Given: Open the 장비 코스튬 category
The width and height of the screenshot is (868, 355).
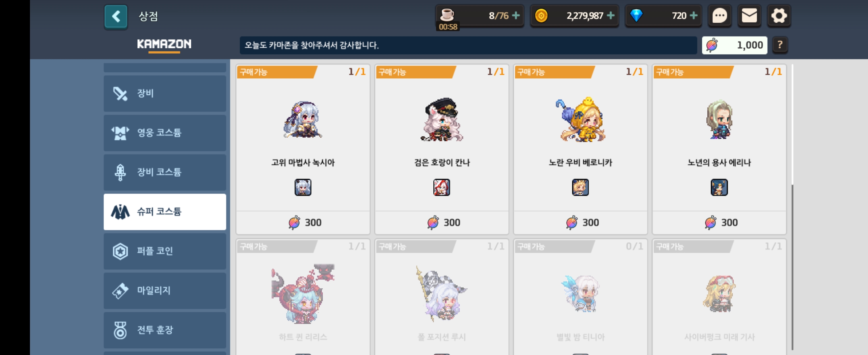Looking at the screenshot, I should click(x=165, y=172).
